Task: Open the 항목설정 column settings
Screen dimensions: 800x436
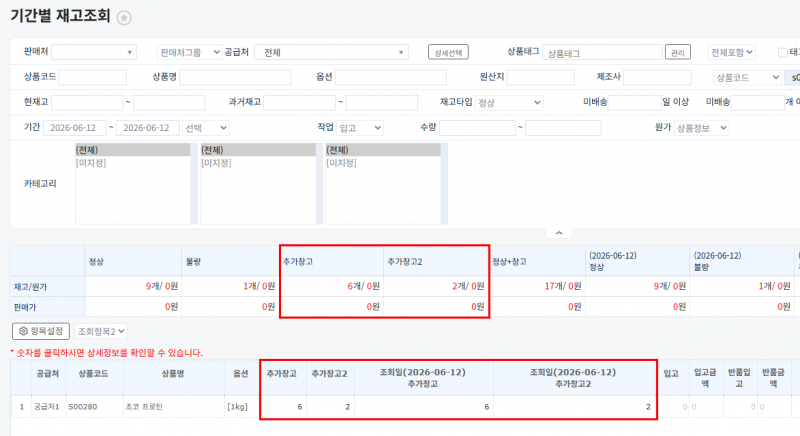Action: (x=41, y=331)
